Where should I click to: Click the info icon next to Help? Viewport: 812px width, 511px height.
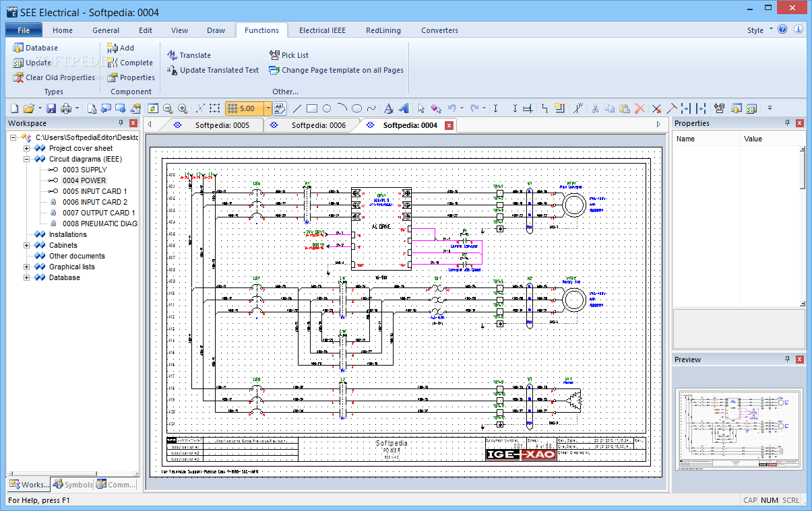[x=799, y=30]
